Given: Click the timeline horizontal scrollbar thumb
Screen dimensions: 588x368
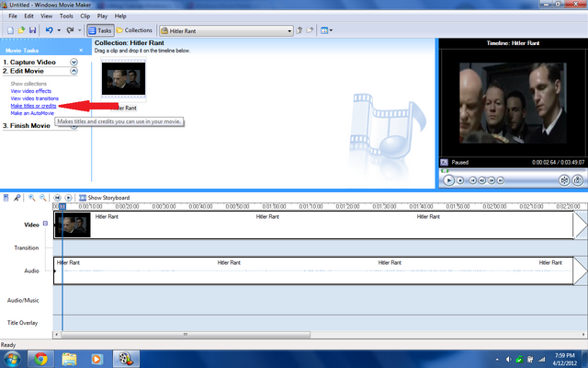Looking at the screenshot, I should [x=186, y=334].
